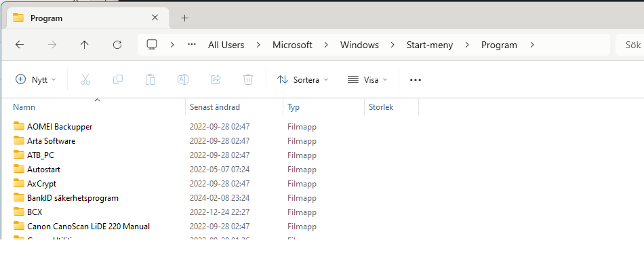Click folder icon next to AOMEI Backupper
Image resolution: width=644 pixels, height=272 pixels.
tap(18, 126)
